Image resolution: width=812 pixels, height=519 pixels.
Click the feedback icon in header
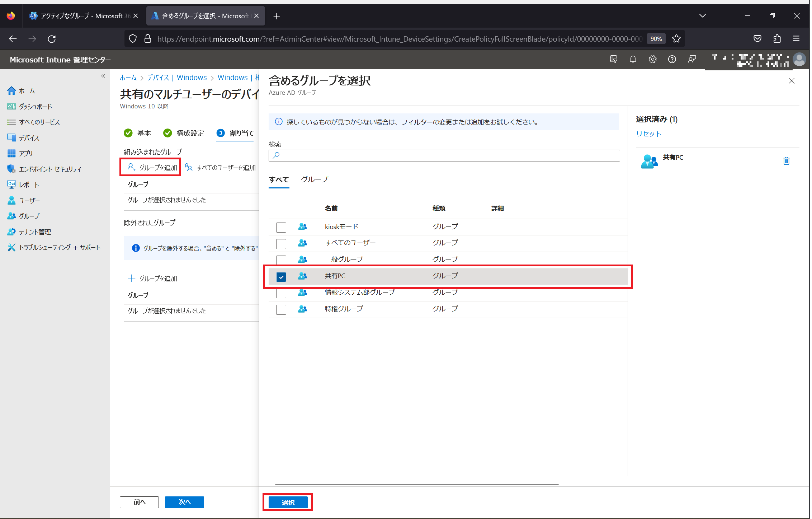tap(692, 60)
